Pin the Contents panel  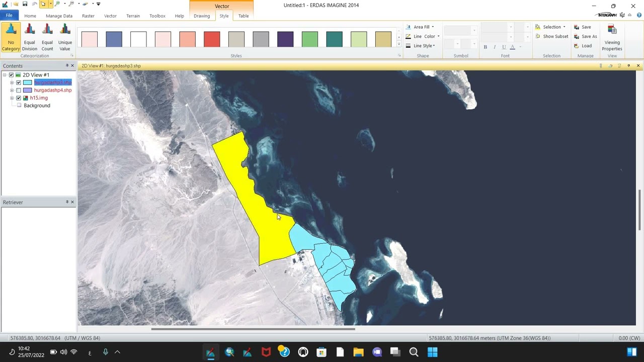coord(67,66)
